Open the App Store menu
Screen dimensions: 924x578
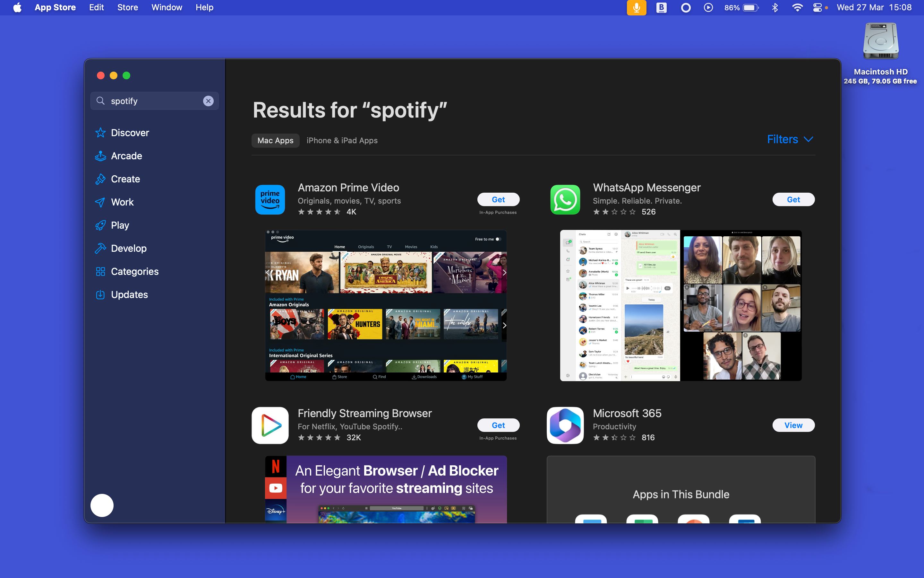click(55, 7)
